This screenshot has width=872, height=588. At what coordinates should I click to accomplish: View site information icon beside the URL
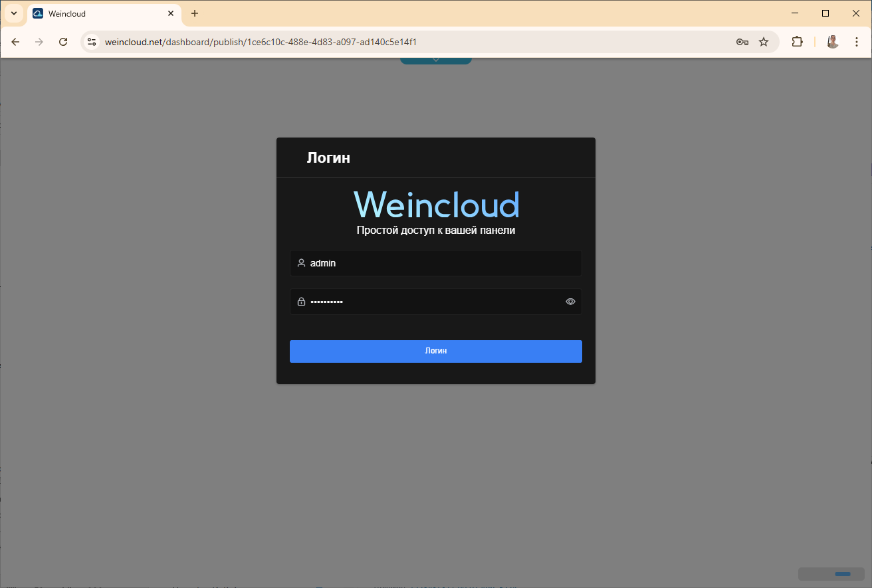coord(92,42)
